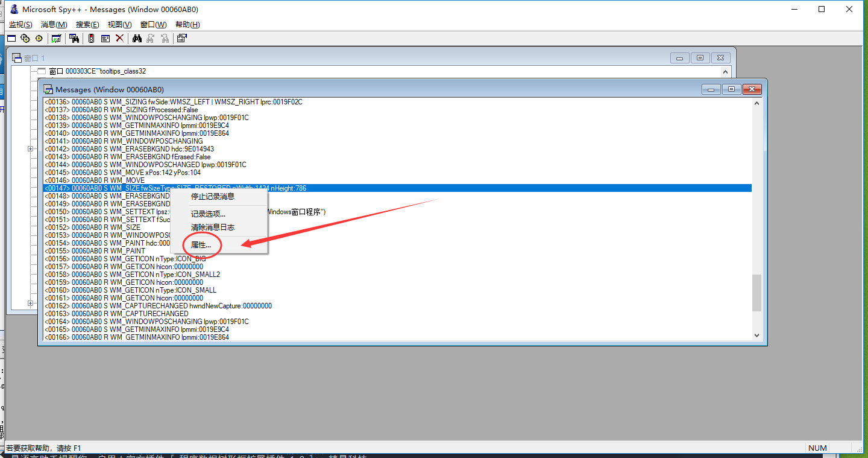
Task: Open the logging options toolbar icon
Action: click(105, 39)
